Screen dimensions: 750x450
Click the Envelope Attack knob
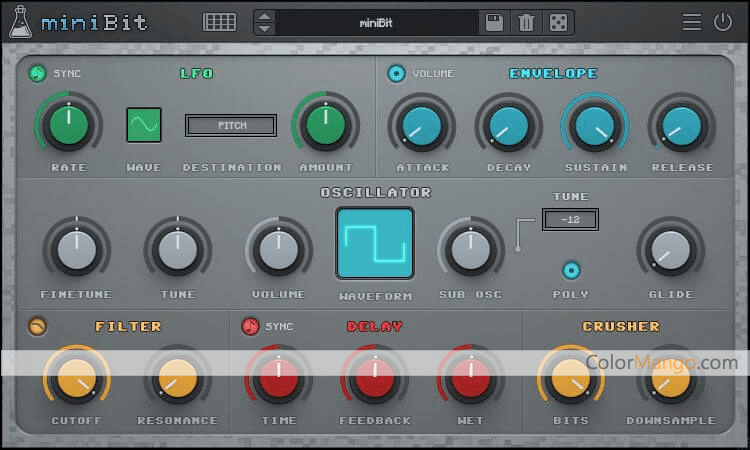(x=422, y=126)
